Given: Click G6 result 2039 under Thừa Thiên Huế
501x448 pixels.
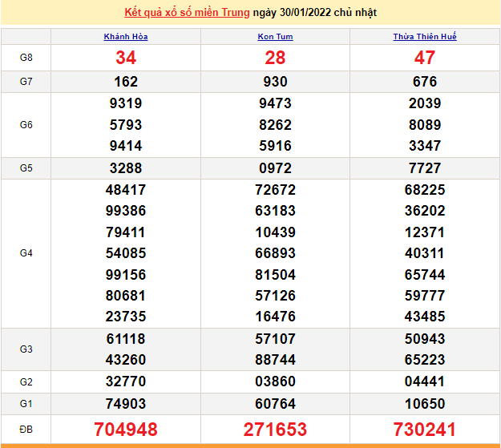Looking at the screenshot, I should [x=425, y=103].
